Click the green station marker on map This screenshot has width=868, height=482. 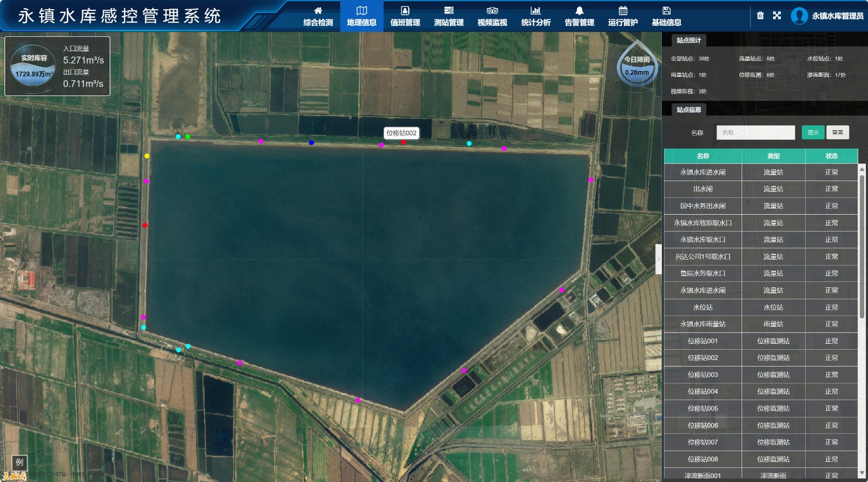188,137
